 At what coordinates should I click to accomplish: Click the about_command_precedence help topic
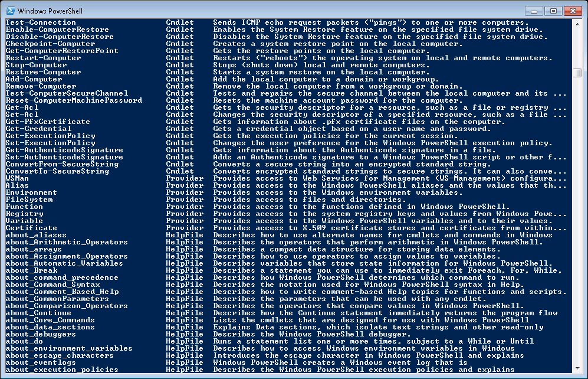(x=62, y=277)
